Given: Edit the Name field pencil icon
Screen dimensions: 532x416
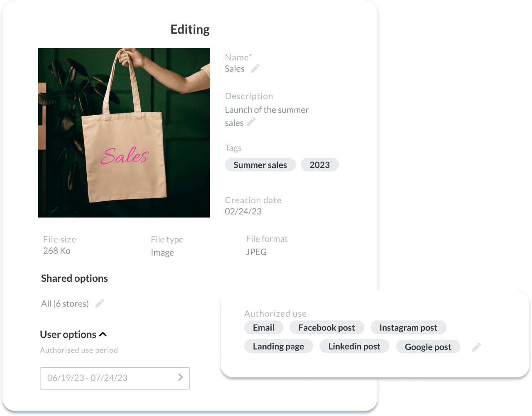Looking at the screenshot, I should tap(255, 68).
